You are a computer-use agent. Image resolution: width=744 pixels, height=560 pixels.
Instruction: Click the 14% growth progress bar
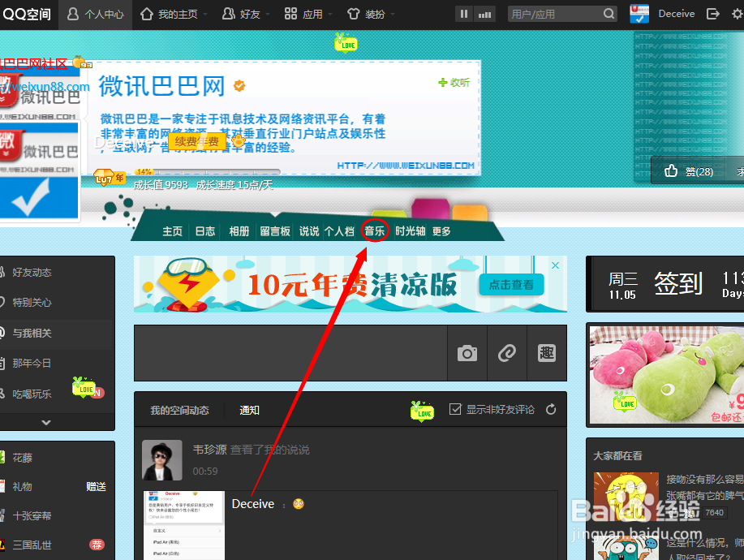click(208, 171)
